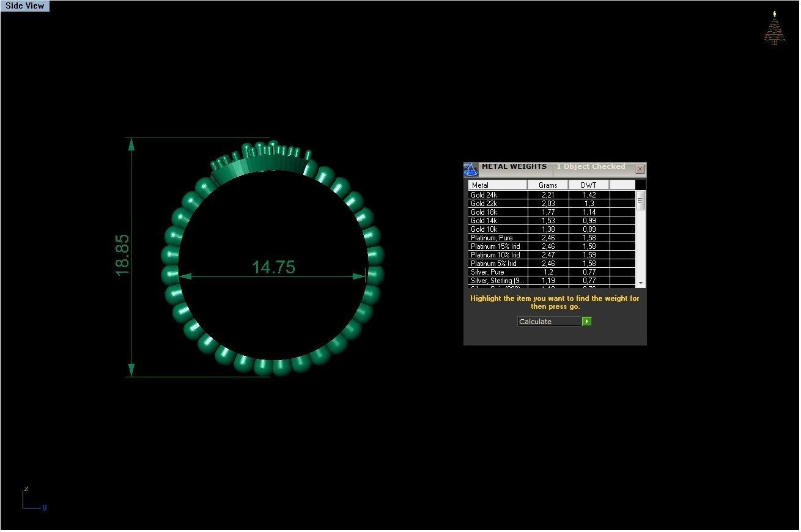Click the 1,42 DWT value
Image resolution: width=801 pixels, height=532 pixels.
[x=589, y=195]
